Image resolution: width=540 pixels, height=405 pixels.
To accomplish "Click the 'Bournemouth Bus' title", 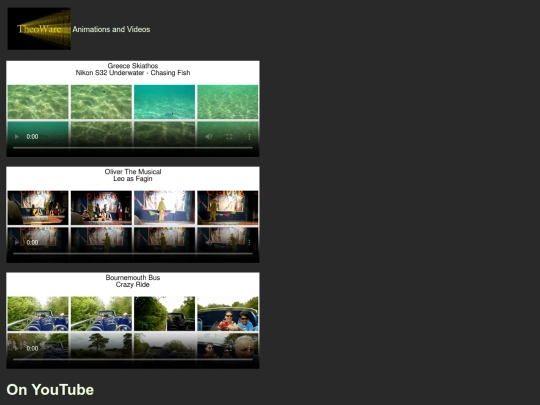I will pyautogui.click(x=133, y=277).
